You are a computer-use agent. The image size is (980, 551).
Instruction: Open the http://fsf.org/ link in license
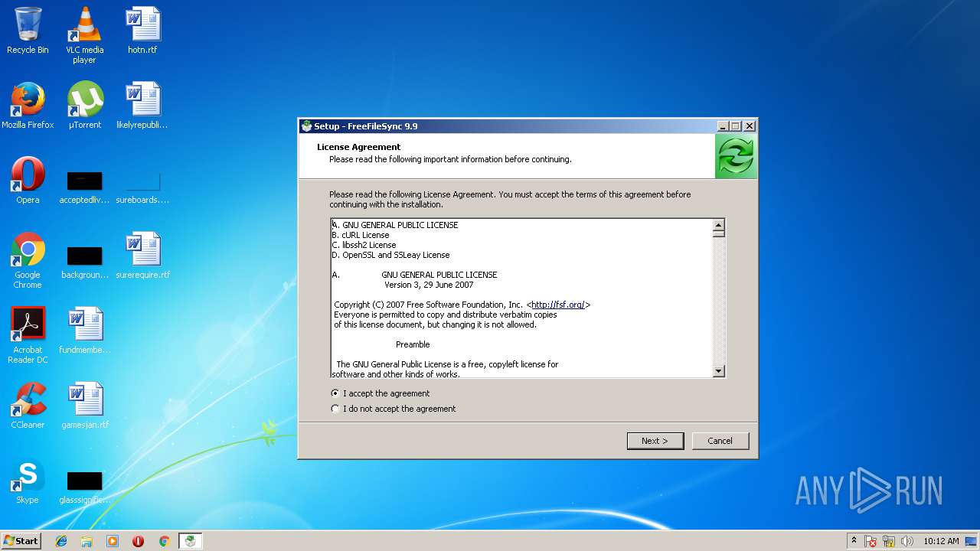coord(558,305)
